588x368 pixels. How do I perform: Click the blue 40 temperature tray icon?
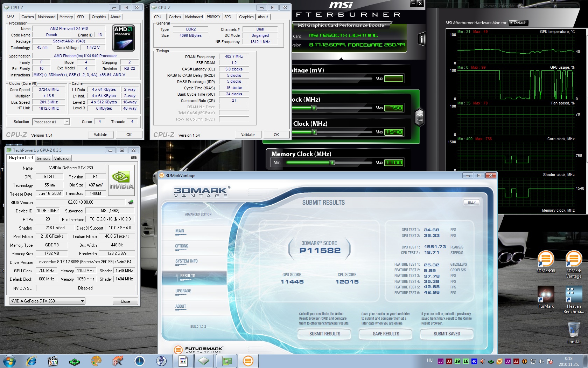click(474, 361)
